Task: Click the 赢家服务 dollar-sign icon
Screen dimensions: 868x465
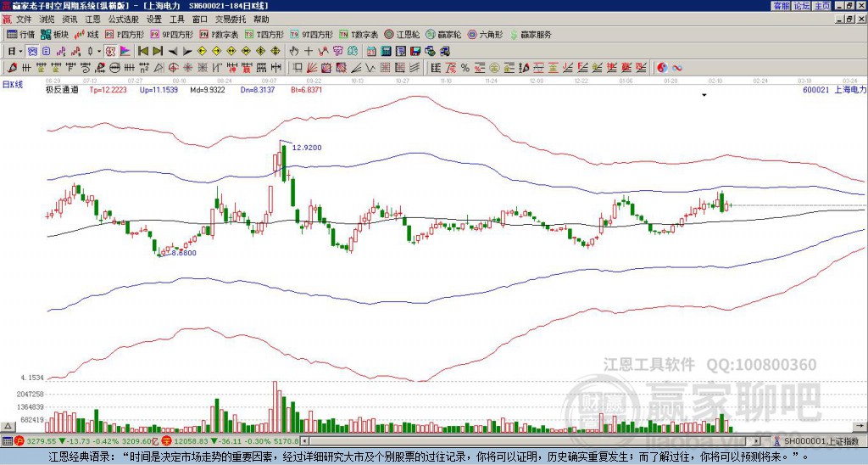Action: [515, 35]
